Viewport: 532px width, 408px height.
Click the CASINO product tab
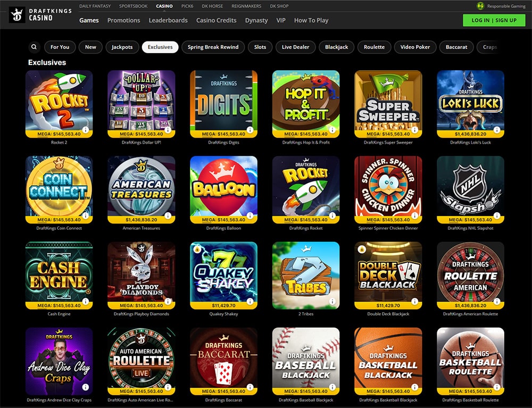coord(164,6)
